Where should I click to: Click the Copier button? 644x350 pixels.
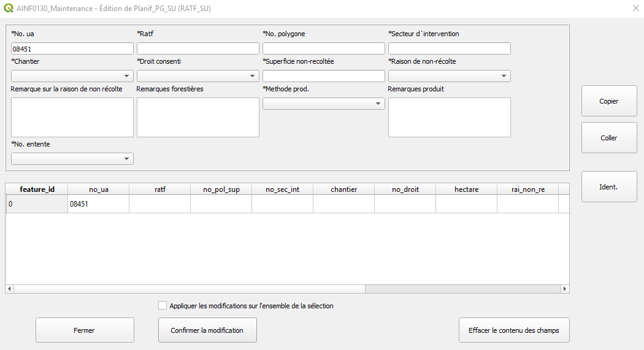[x=609, y=101]
